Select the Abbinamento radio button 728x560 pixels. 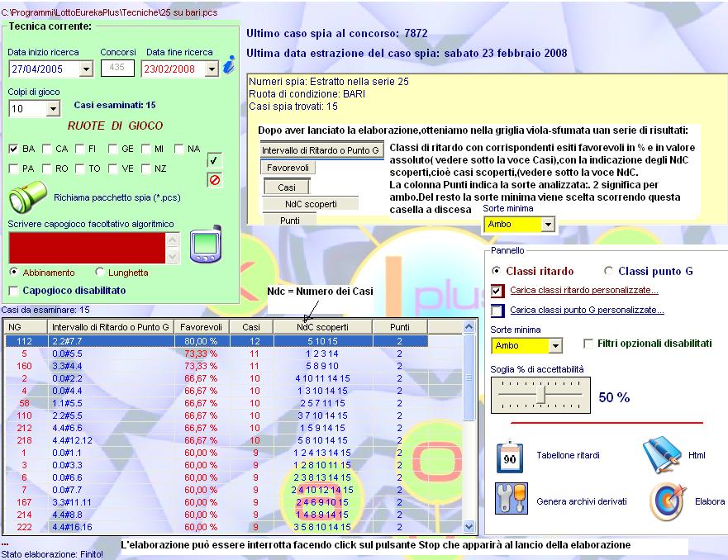13,272
